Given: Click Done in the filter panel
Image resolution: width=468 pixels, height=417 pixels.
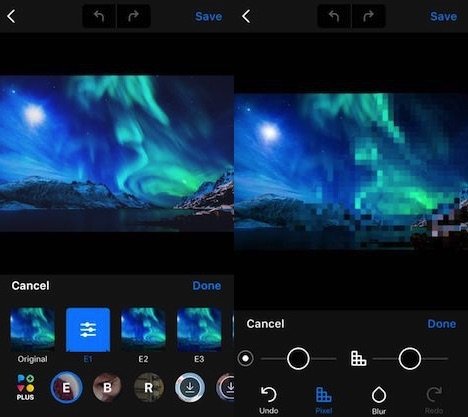Looking at the screenshot, I should click(x=207, y=286).
